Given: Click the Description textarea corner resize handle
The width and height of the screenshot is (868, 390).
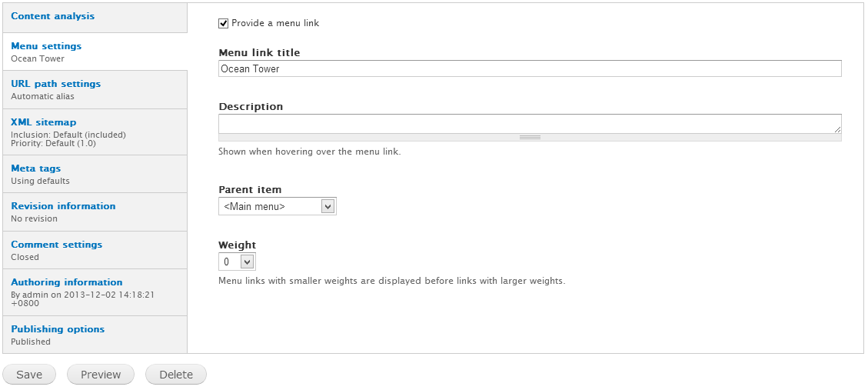Looking at the screenshot, I should [x=837, y=129].
